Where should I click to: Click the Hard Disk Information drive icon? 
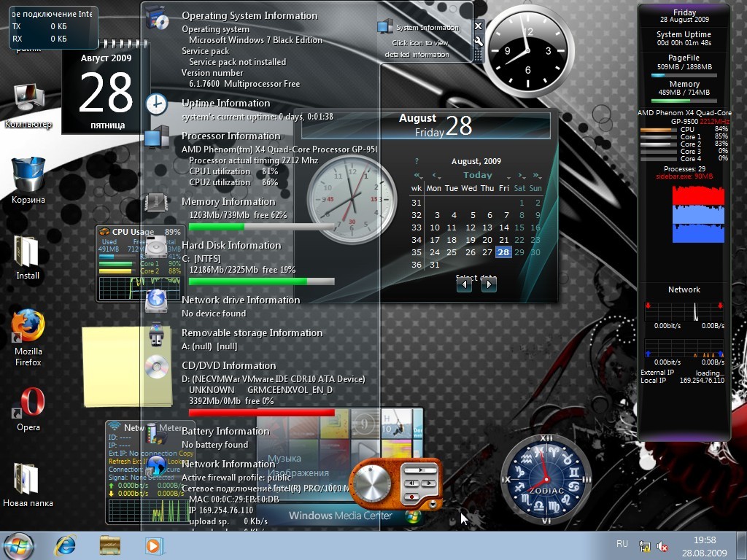pos(156,248)
